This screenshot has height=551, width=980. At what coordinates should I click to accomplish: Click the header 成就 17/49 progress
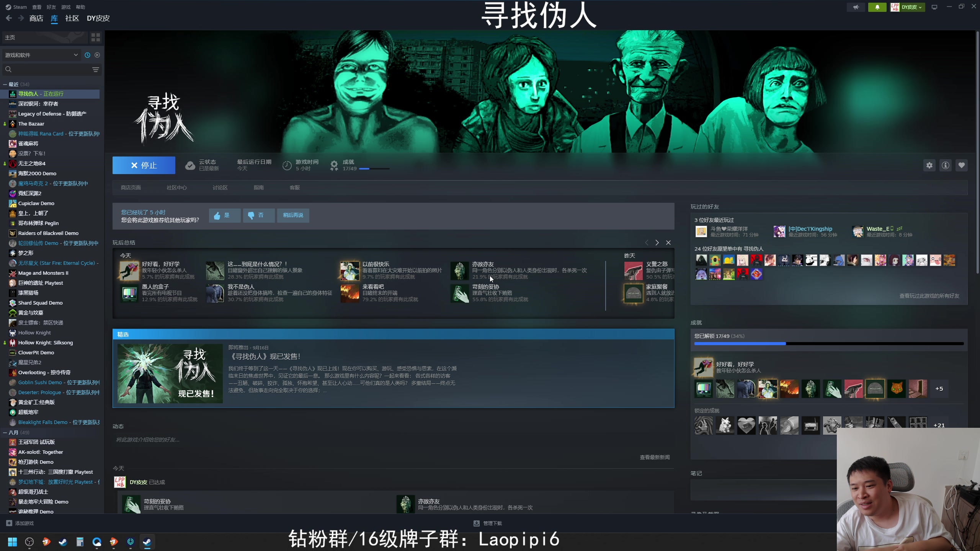(360, 165)
